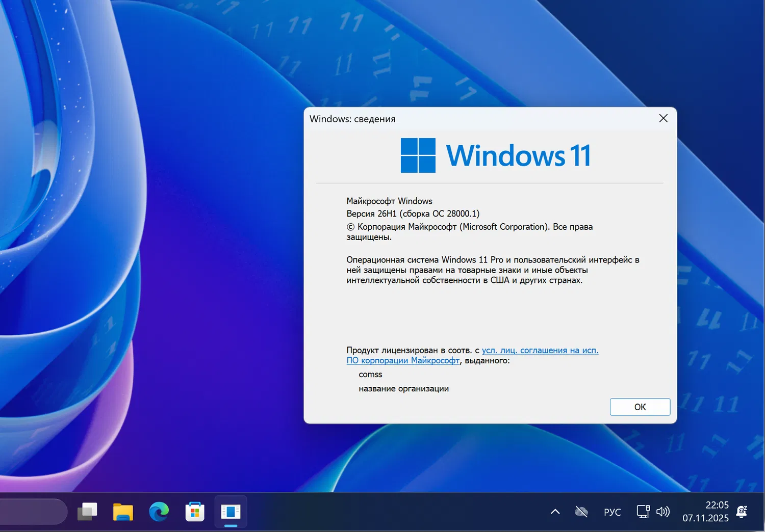Click the 'Майкрософт Windows' text line
Screen dimensions: 765x532
point(389,201)
